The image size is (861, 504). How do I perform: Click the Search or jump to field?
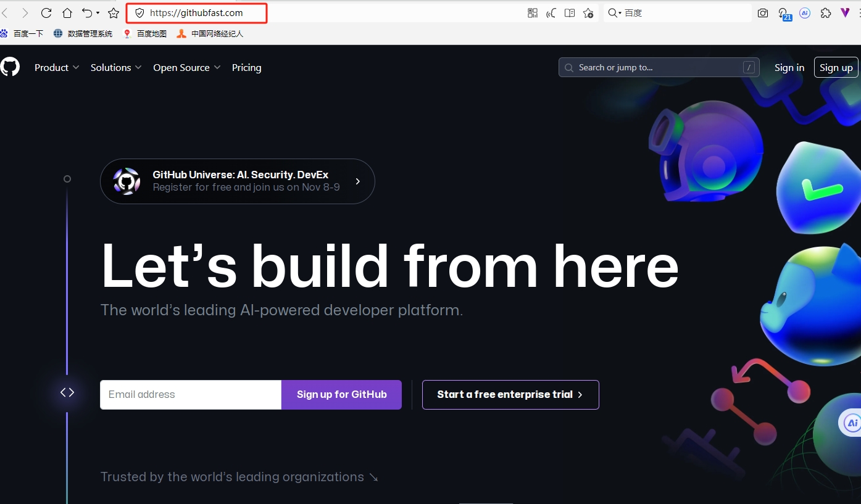click(x=659, y=68)
